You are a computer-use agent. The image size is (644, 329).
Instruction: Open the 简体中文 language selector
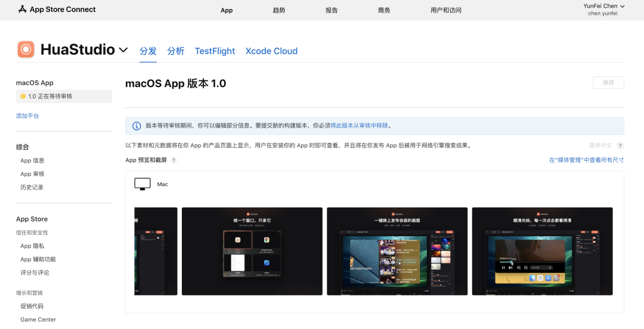coord(600,145)
